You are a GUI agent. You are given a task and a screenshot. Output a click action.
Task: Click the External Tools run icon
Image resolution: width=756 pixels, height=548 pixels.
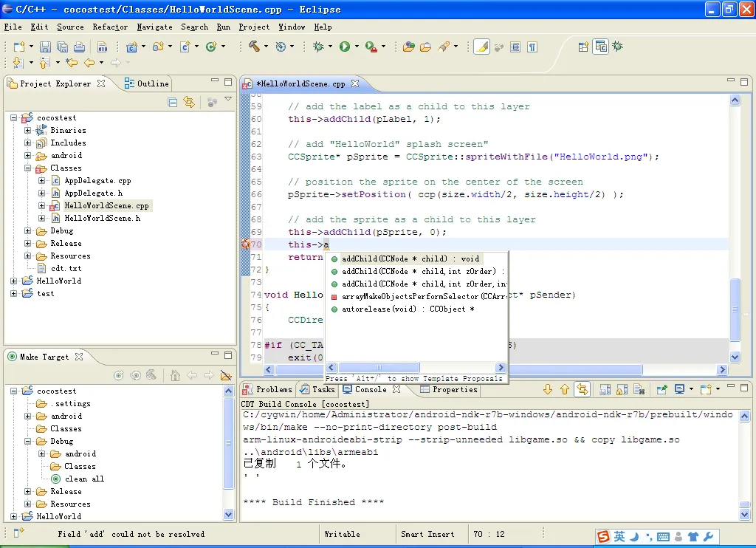(371, 47)
